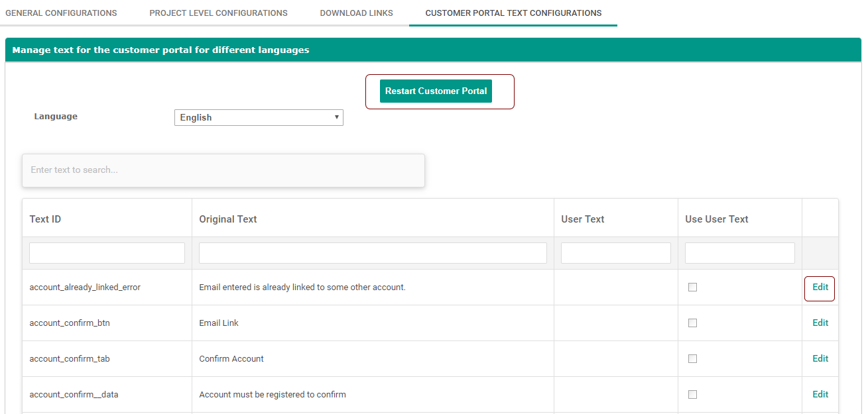Open the Language dropdown set to English

click(x=259, y=118)
